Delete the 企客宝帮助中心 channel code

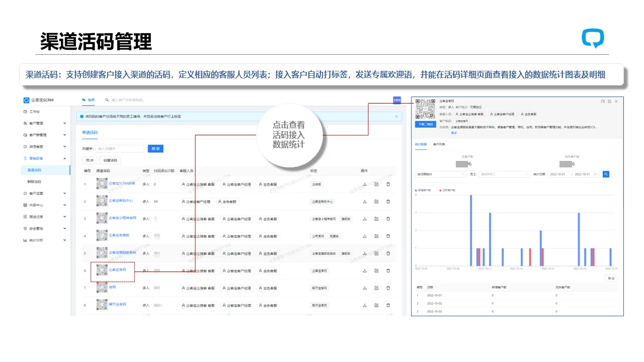tap(388, 201)
